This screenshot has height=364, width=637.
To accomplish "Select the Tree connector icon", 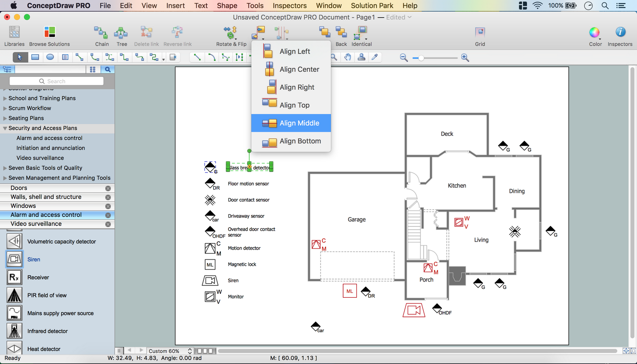I will 121,33.
